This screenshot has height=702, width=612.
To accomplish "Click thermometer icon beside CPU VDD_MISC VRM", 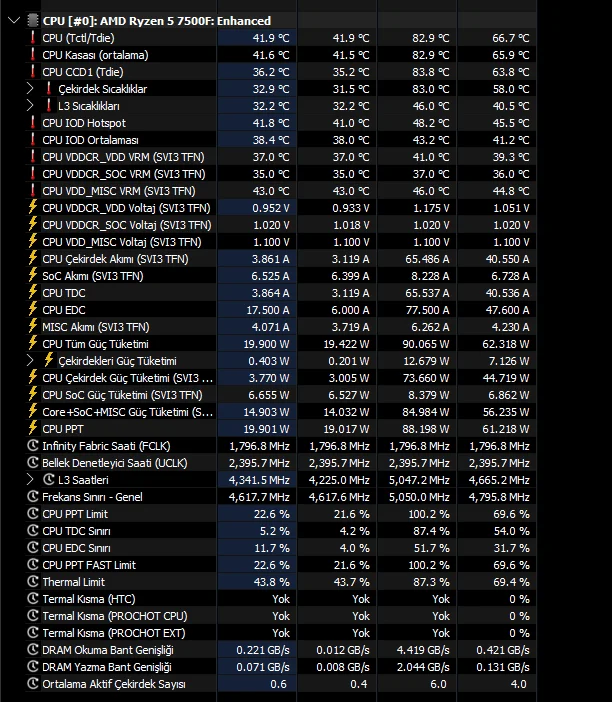I will click(x=33, y=191).
